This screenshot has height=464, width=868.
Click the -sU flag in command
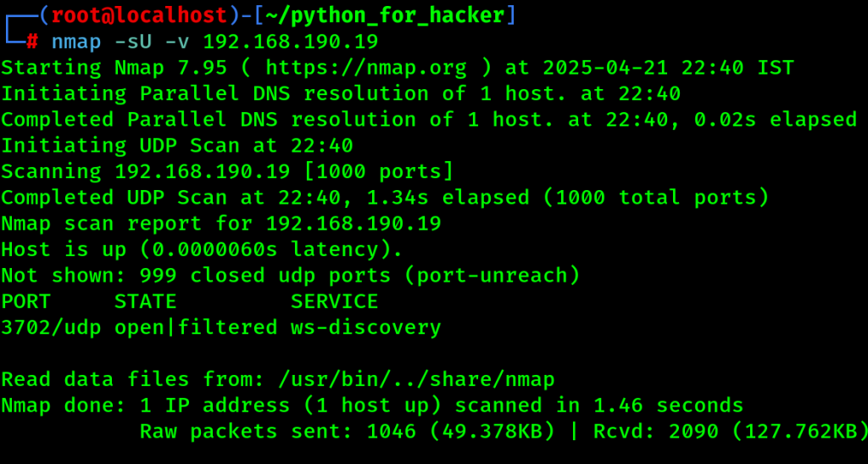pos(133,42)
